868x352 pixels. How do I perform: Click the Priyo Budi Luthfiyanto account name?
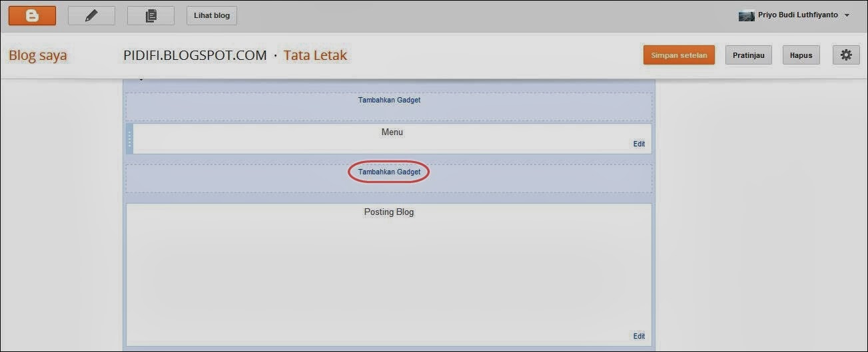coord(798,15)
